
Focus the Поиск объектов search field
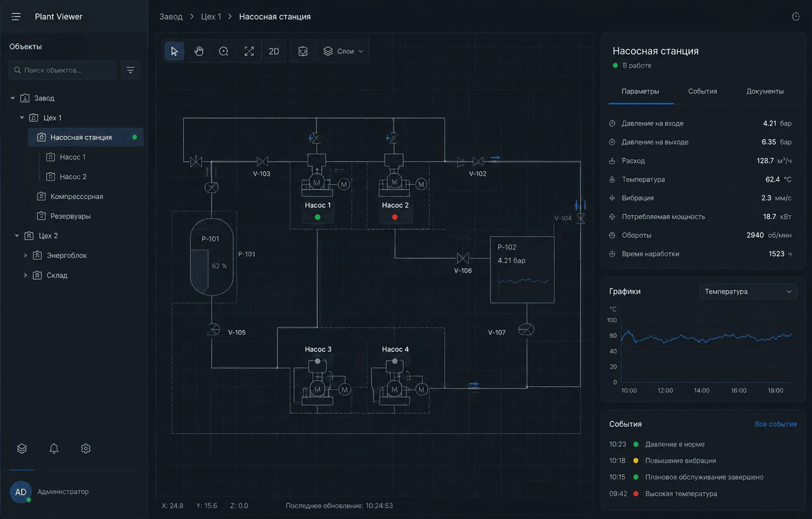63,70
